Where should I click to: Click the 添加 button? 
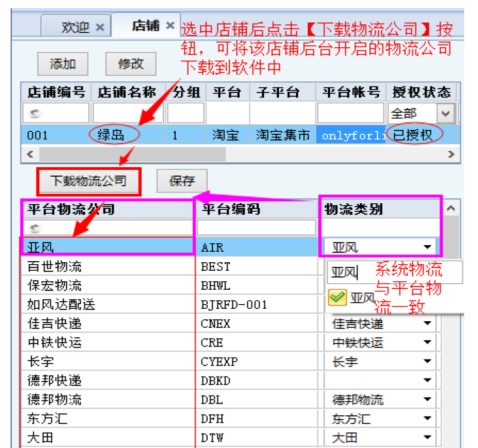coord(63,64)
